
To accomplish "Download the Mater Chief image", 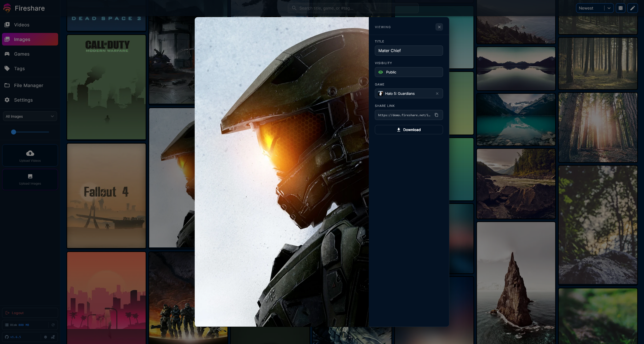I will coord(409,130).
